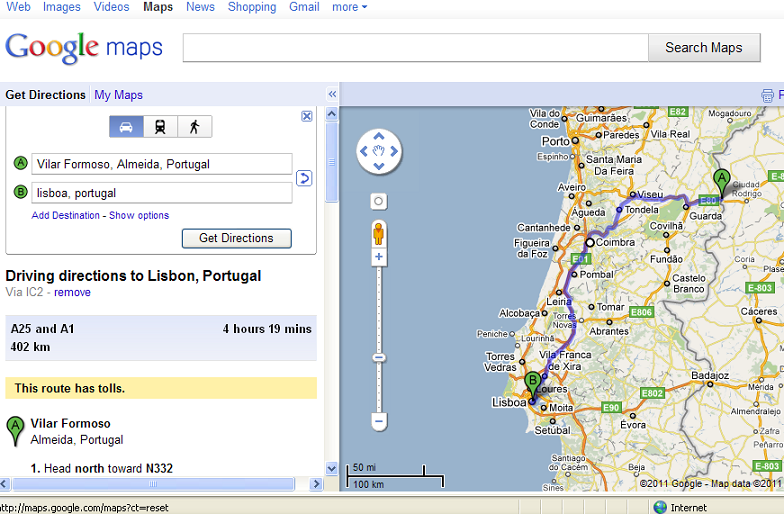Image resolution: width=784 pixels, height=514 pixels.
Task: Expand the 'more' dropdown menu
Action: [x=350, y=7]
